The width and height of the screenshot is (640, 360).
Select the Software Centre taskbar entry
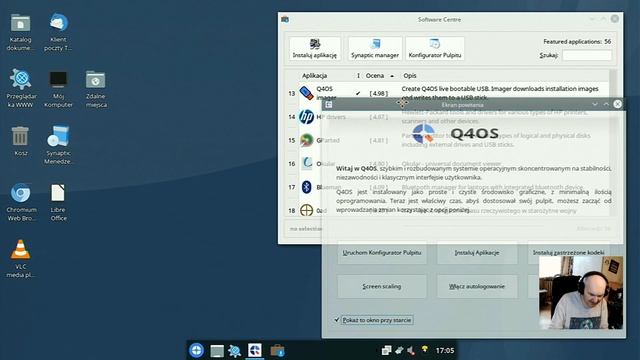coord(277,351)
